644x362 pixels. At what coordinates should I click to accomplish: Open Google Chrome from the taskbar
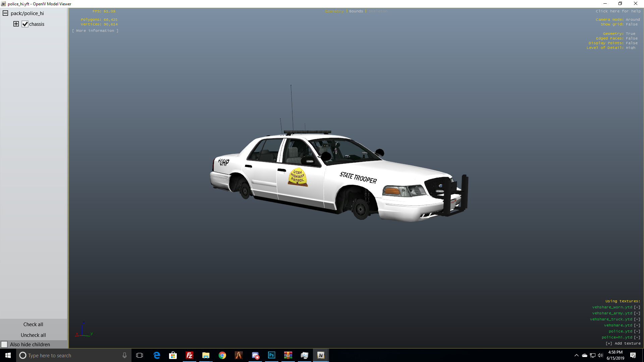222,355
